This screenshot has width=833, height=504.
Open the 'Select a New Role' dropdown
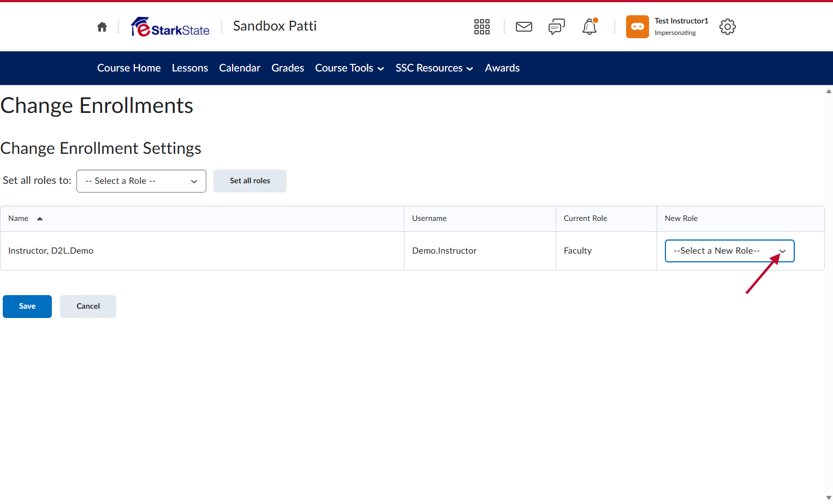[x=729, y=251]
